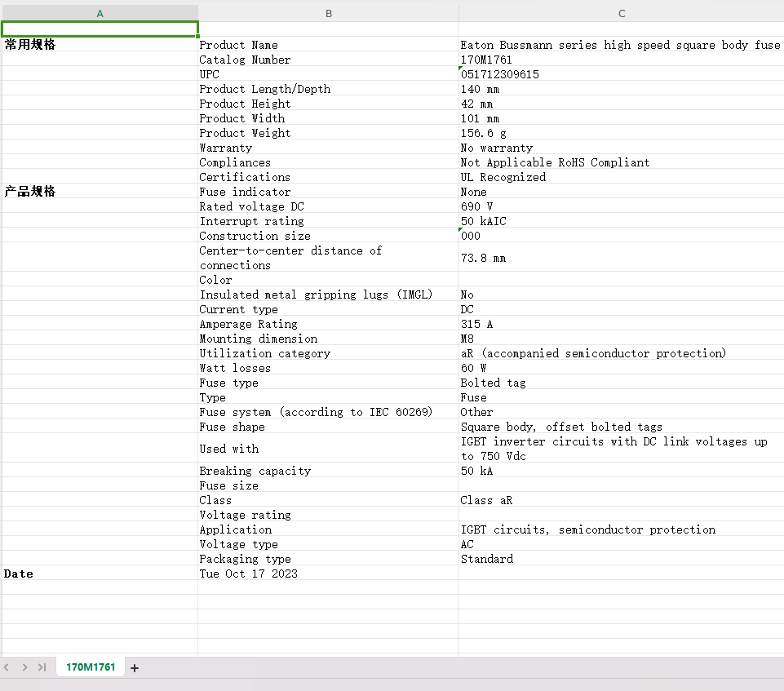The height and width of the screenshot is (691, 784).
Task: Click the selected empty cell A1
Action: tap(100, 29)
